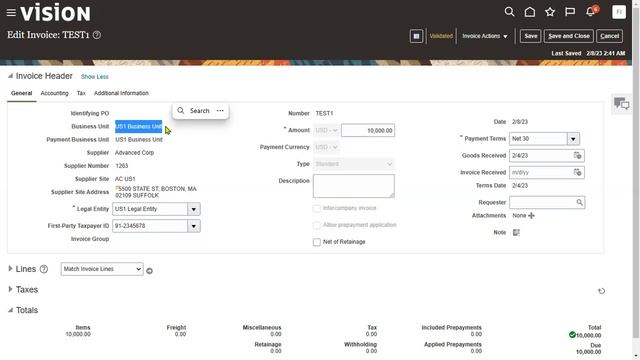Switch to the Accounting tab
The width and height of the screenshot is (640, 360).
pos(54,93)
